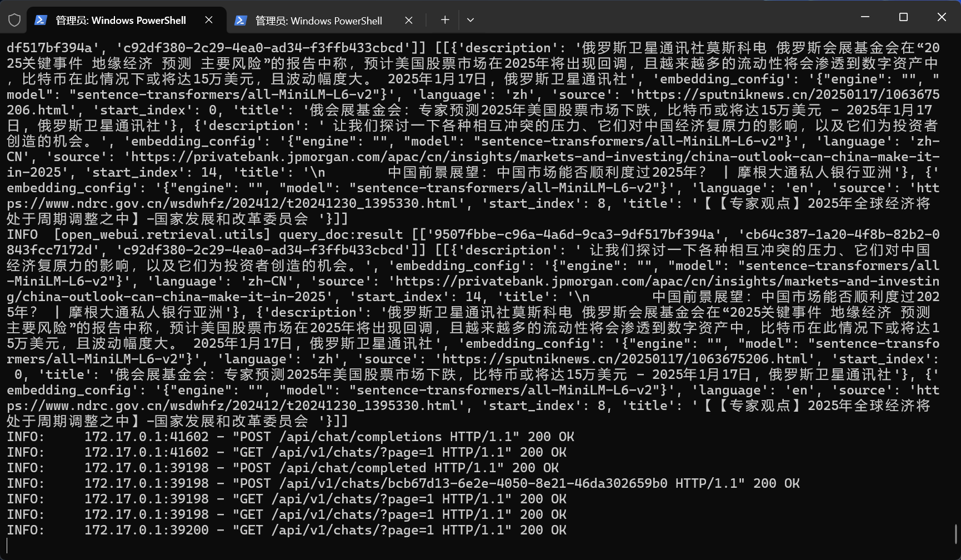Switch to the first 管理员: Windows PowerShell tab
The image size is (961, 560).
pyautogui.click(x=121, y=21)
